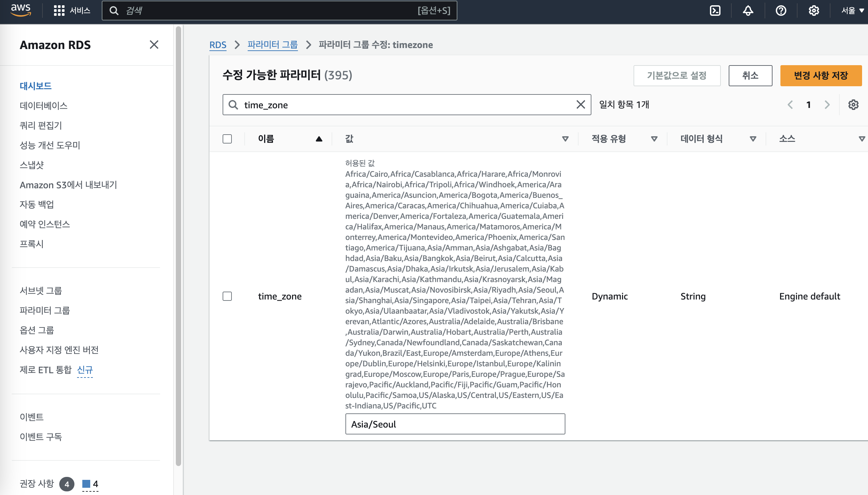Open the Databases sidebar item
Viewport: 868px width, 495px height.
43,106
